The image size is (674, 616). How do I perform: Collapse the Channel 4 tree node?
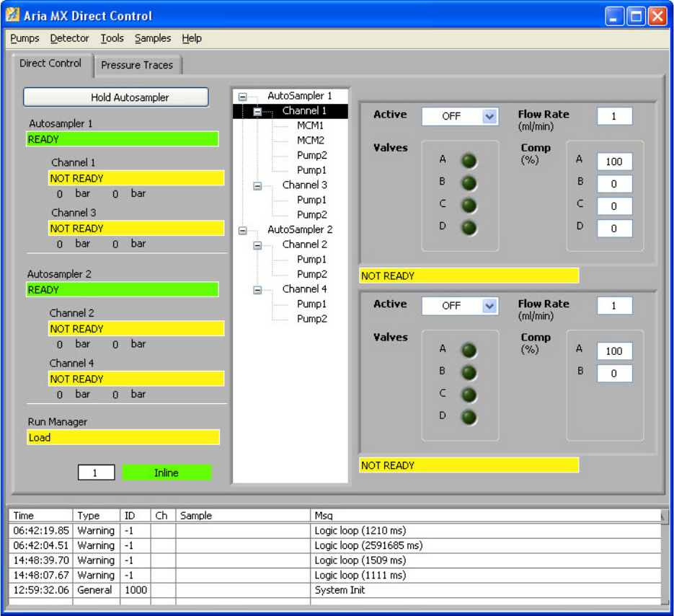(x=257, y=291)
